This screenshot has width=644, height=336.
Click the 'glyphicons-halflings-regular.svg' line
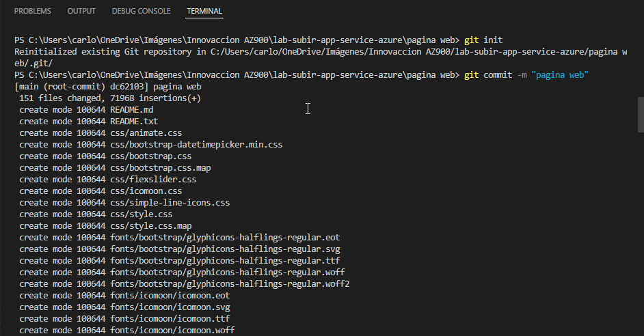click(x=180, y=249)
